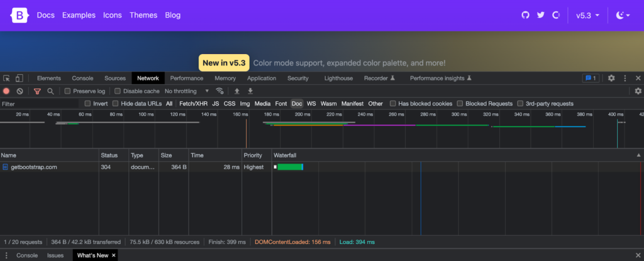Switch to the Security tab
The image size is (644, 261).
[x=297, y=78]
